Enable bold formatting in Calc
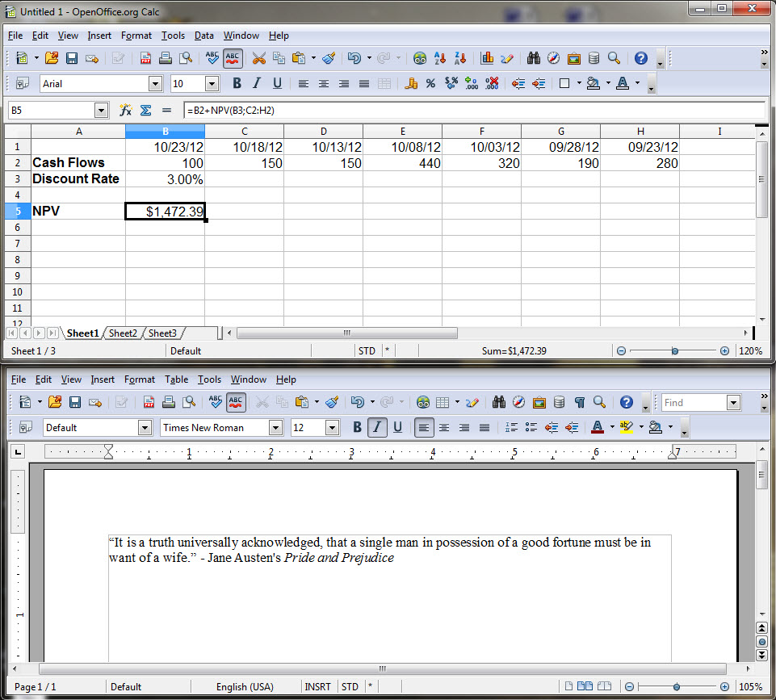Viewport: 776px width, 700px height. [236, 83]
